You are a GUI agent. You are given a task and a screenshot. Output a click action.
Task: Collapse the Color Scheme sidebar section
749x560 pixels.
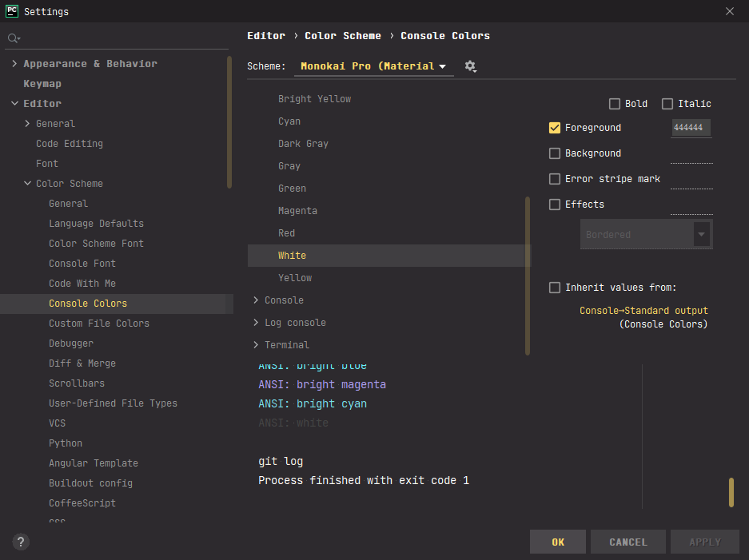pos(28,184)
